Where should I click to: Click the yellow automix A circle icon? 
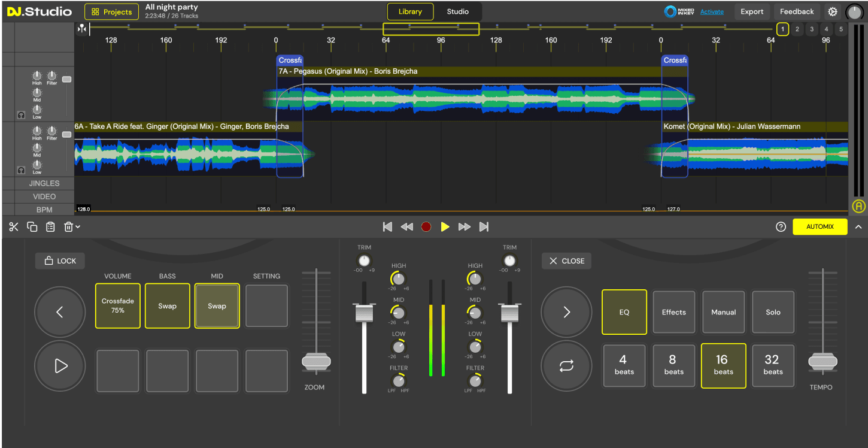(858, 207)
